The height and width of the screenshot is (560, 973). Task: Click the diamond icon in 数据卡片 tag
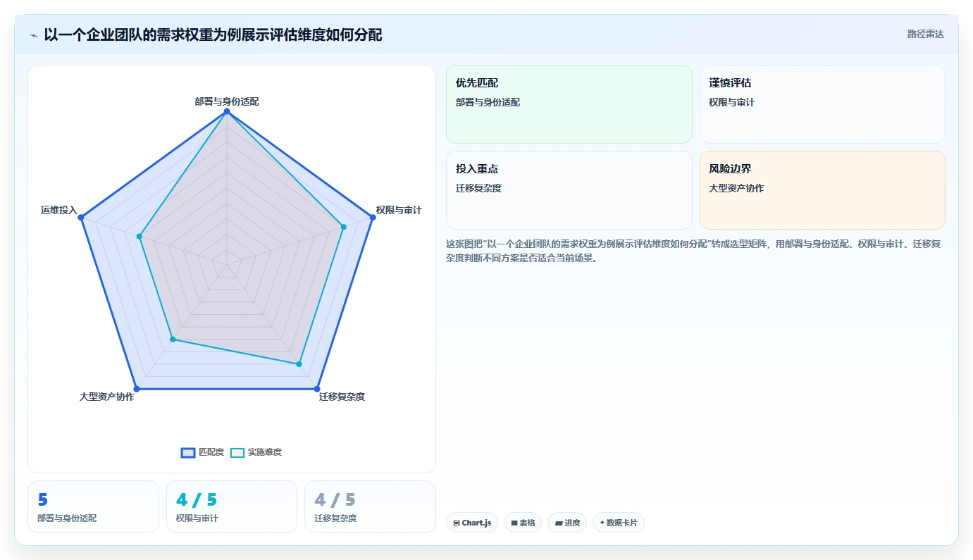(x=602, y=523)
